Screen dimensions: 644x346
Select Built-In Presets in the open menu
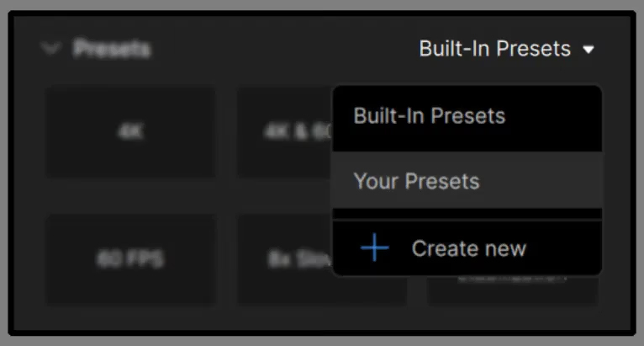click(x=429, y=115)
